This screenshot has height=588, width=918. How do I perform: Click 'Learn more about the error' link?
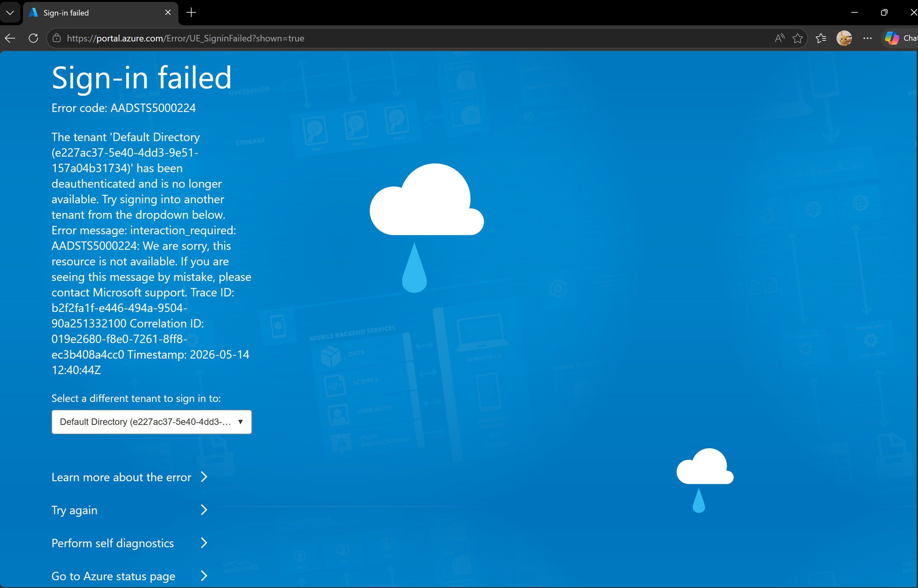pos(121,477)
